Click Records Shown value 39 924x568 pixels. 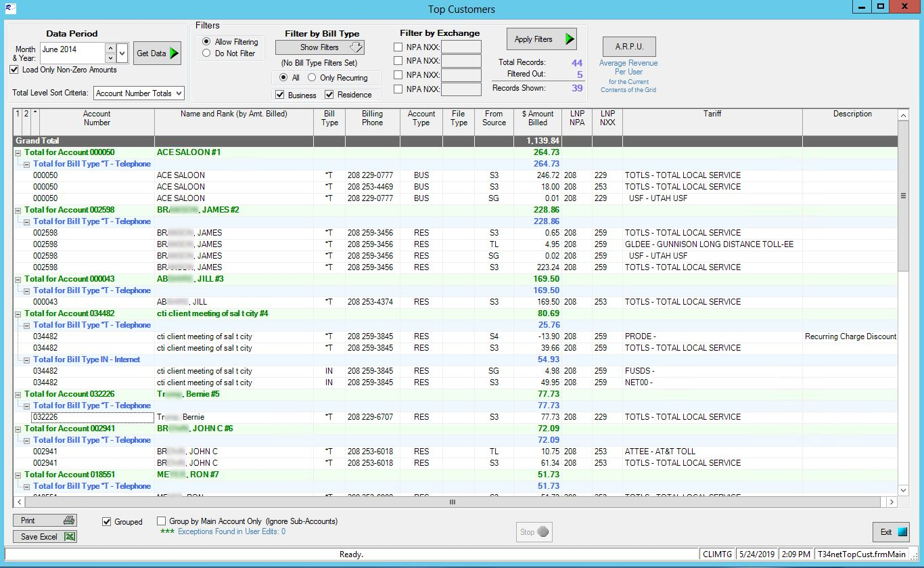pos(577,88)
